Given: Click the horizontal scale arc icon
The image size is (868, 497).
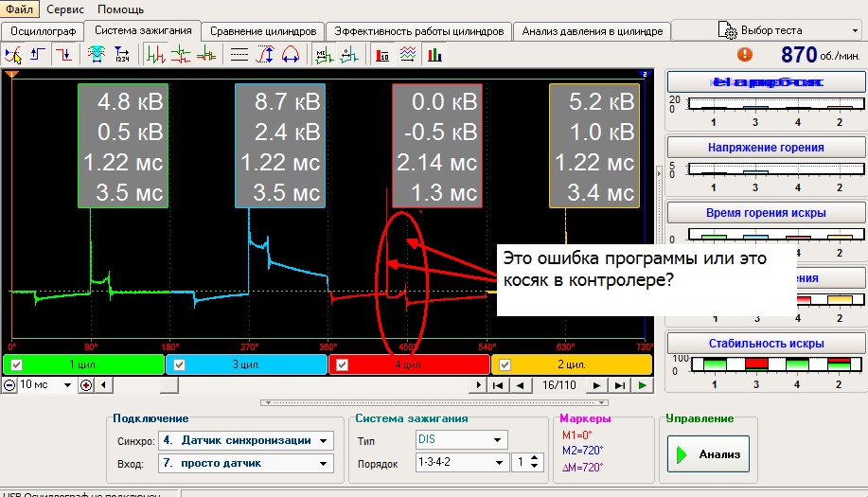Looking at the screenshot, I should coord(291,55).
